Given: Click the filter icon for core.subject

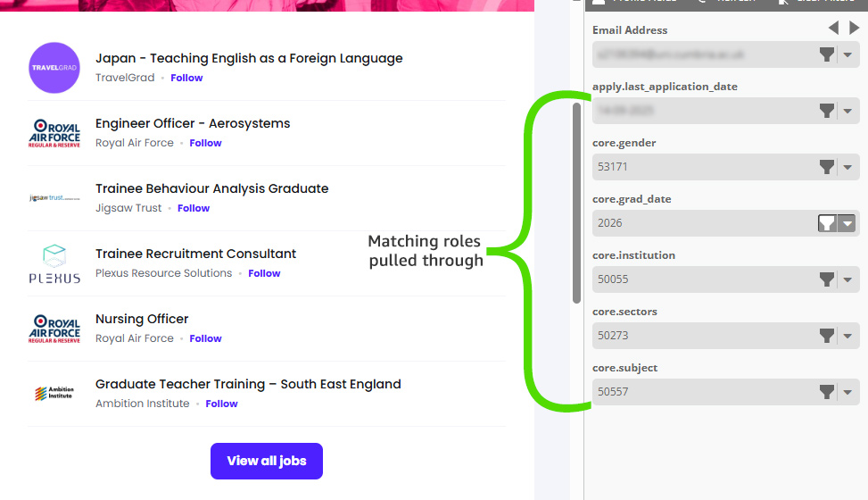Looking at the screenshot, I should (827, 392).
